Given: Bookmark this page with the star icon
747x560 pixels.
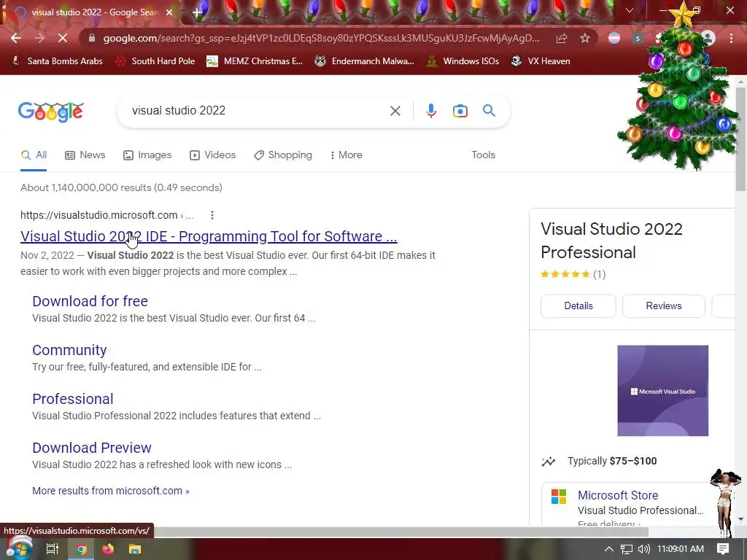Looking at the screenshot, I should 585,38.
